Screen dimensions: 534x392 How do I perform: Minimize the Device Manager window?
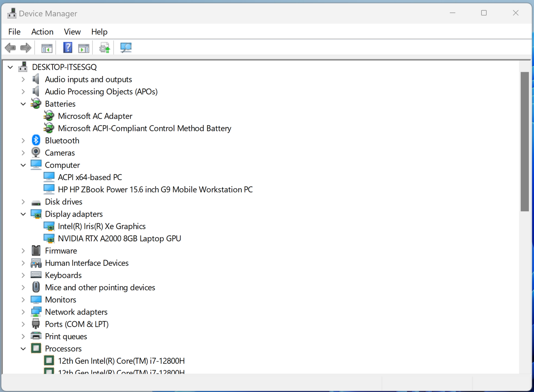tap(452, 13)
